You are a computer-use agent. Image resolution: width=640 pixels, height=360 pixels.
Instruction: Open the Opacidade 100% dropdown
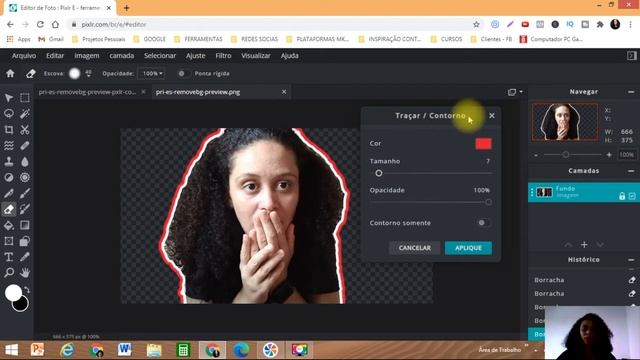tap(152, 73)
